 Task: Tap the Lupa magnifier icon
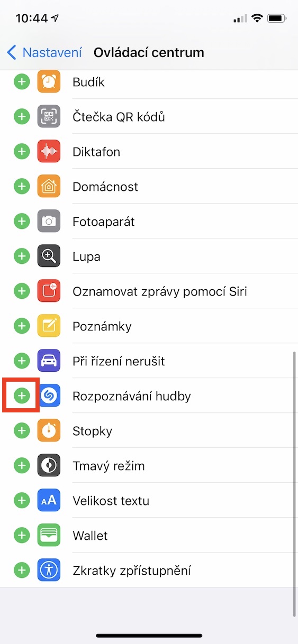click(x=49, y=256)
